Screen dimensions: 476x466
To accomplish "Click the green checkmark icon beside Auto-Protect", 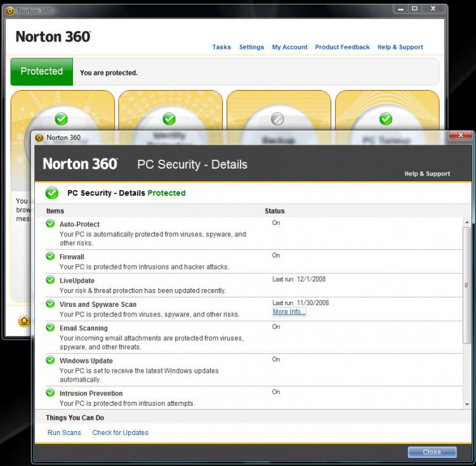I will pyautogui.click(x=50, y=224).
